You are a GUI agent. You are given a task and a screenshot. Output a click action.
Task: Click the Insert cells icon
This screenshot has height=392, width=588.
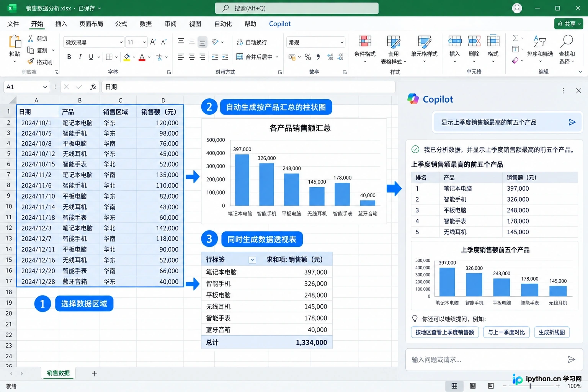454,41
